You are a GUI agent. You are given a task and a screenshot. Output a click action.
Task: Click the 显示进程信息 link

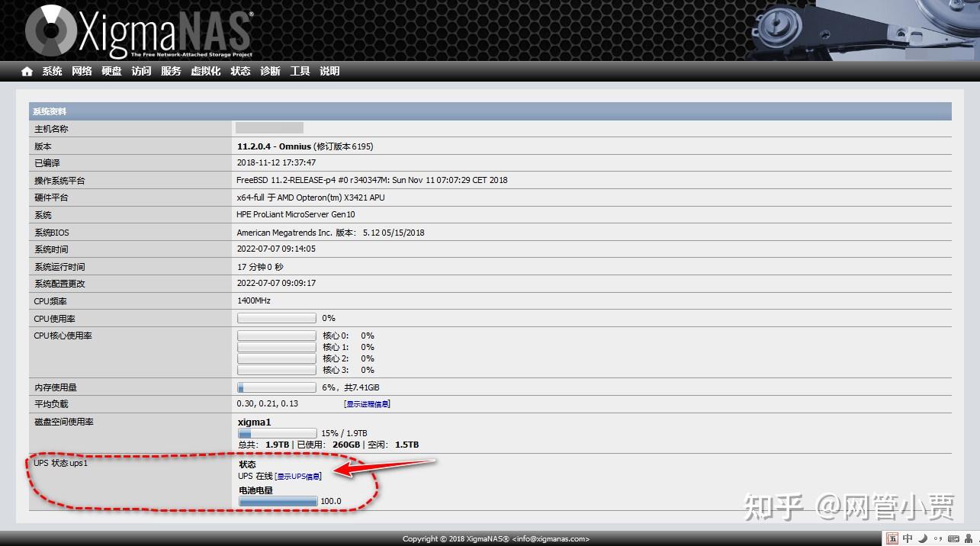(x=367, y=403)
